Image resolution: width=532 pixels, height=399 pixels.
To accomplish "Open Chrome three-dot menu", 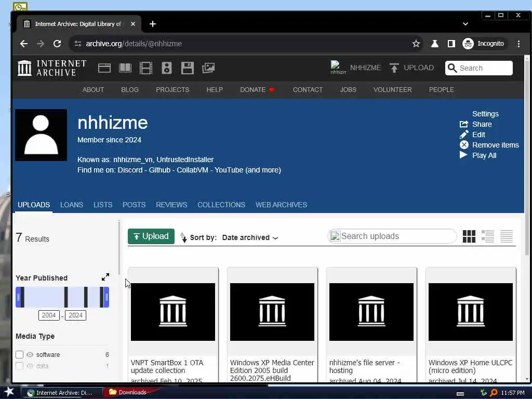I will coord(518,44).
